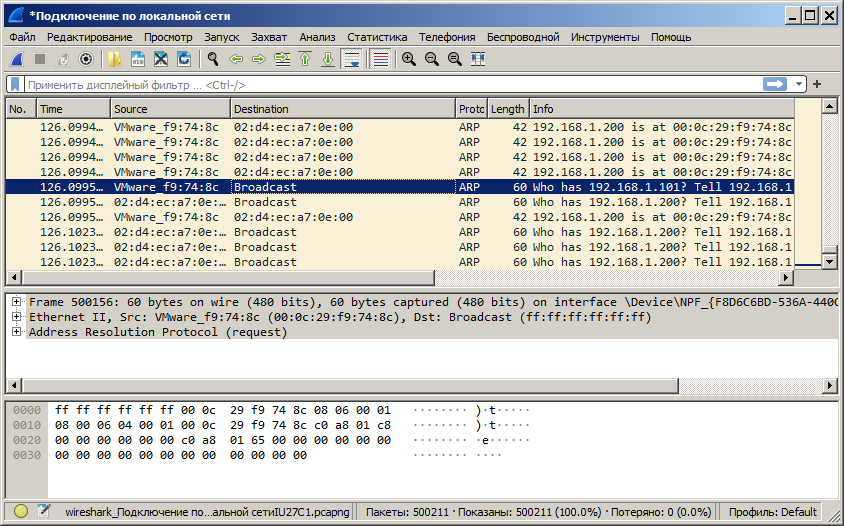Viewport: 844px width, 526px height.
Task: Open recent display filters dropdown
Action: click(x=799, y=85)
